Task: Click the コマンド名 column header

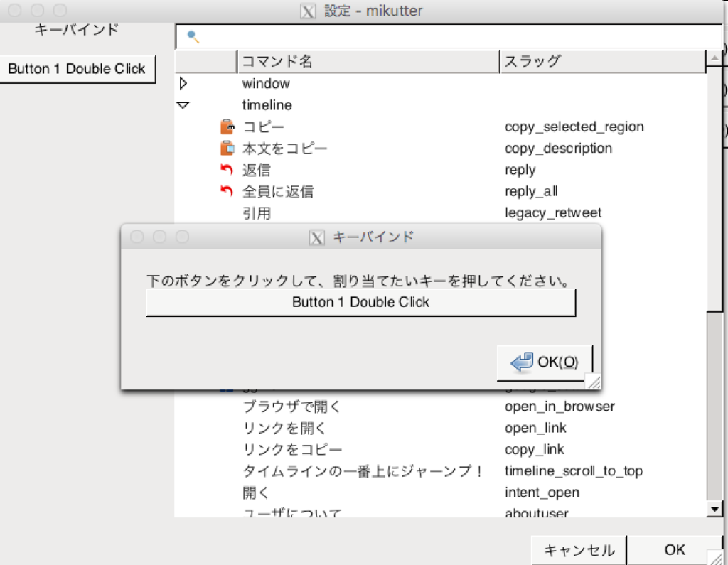Action: tap(368, 61)
